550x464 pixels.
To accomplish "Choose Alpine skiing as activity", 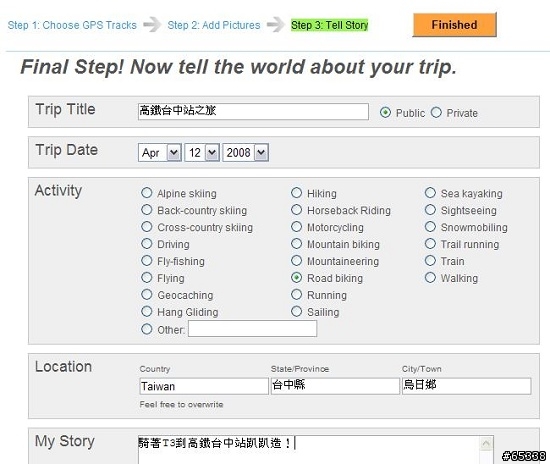I will [x=147, y=193].
